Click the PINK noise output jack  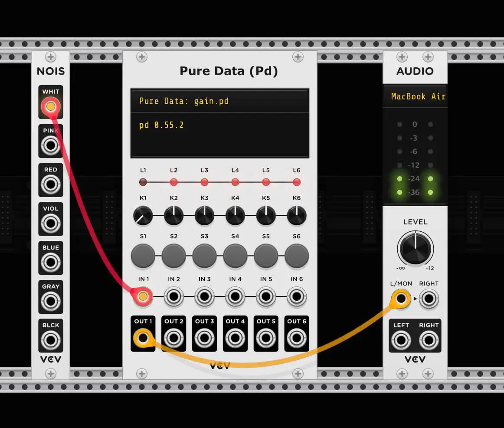pyautogui.click(x=50, y=145)
